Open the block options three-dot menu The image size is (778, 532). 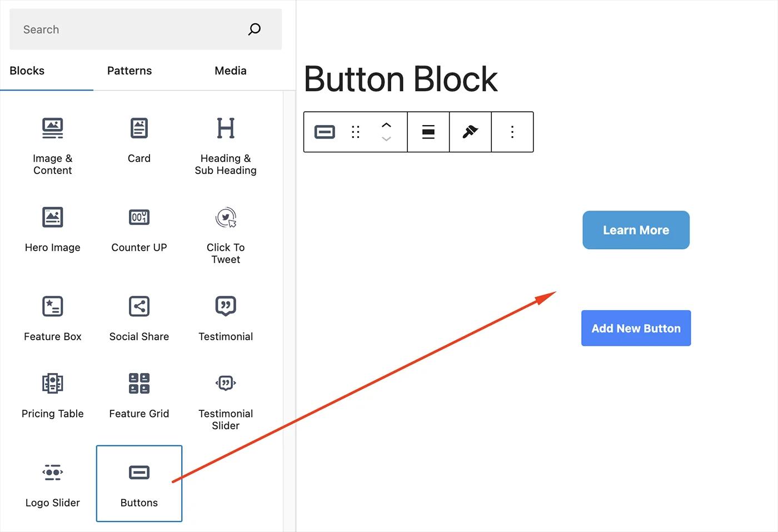[512, 132]
